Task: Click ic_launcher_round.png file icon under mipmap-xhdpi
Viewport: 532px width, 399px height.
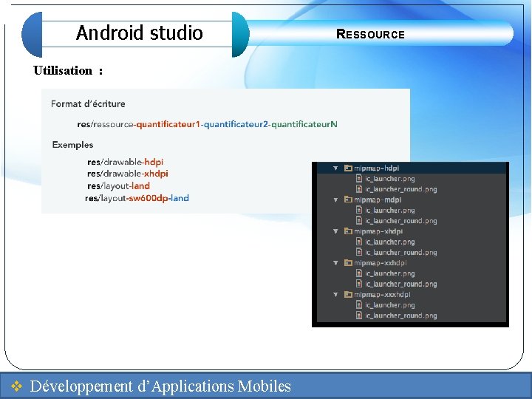Action: tap(359, 252)
